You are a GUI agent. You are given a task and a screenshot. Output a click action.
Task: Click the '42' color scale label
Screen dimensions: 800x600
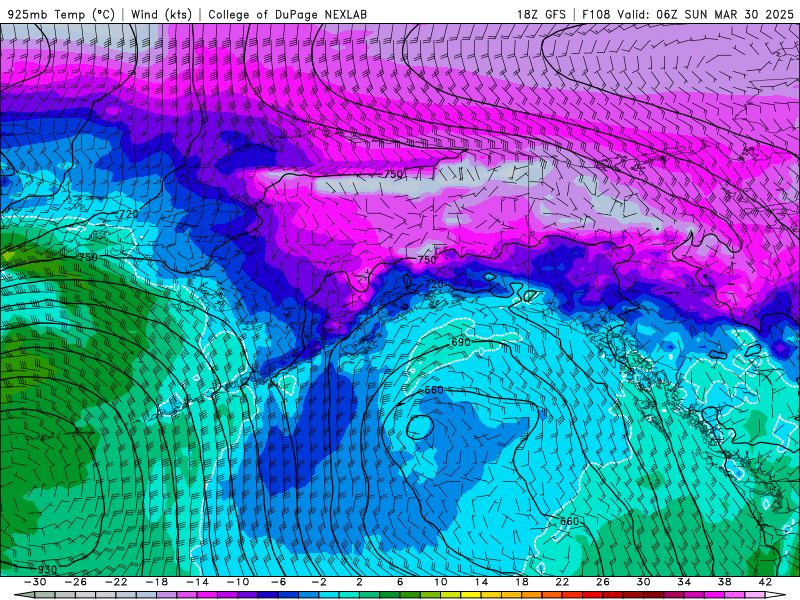(764, 582)
